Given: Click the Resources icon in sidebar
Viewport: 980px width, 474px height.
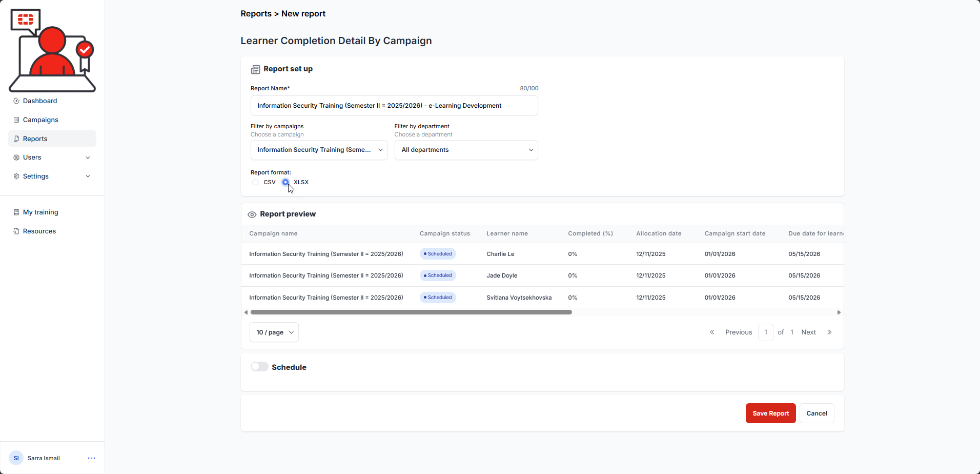Looking at the screenshot, I should pos(16,231).
